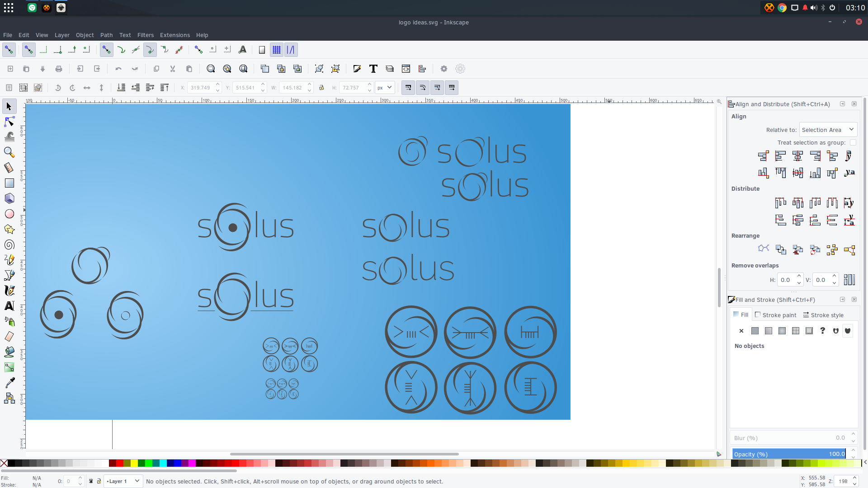The height and width of the screenshot is (488, 868).
Task: Select the Eraser tool
Action: tap(9, 337)
